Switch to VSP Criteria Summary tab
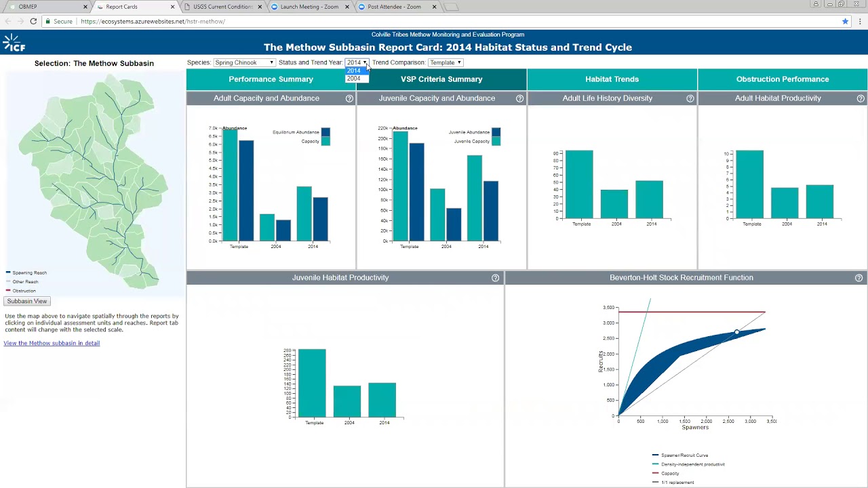This screenshot has width=868, height=488. [x=441, y=79]
